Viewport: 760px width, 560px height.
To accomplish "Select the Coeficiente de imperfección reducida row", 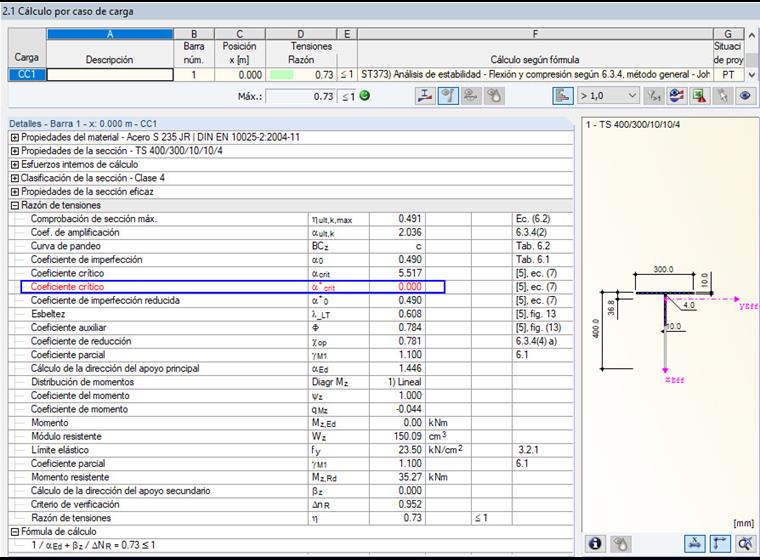I will coord(291,300).
